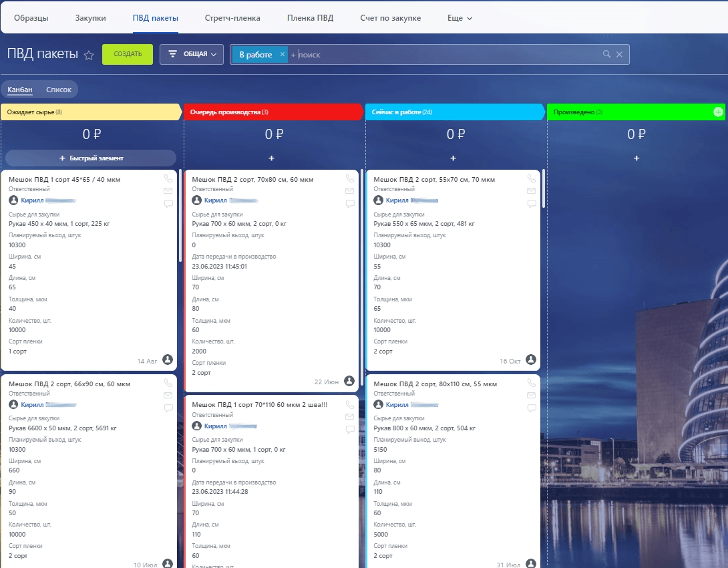Click the blue Сейчас в работе column header
Viewport: 728px width, 568px height.
pos(455,112)
